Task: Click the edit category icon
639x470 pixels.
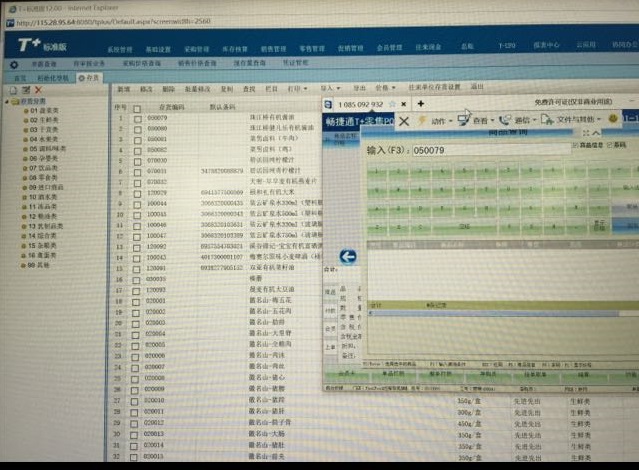Action: coord(26,90)
